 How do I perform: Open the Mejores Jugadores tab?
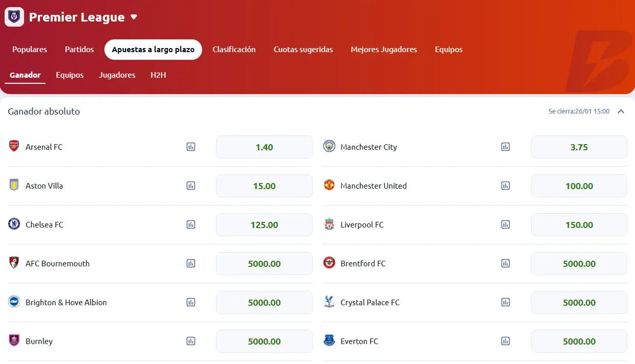(x=384, y=50)
